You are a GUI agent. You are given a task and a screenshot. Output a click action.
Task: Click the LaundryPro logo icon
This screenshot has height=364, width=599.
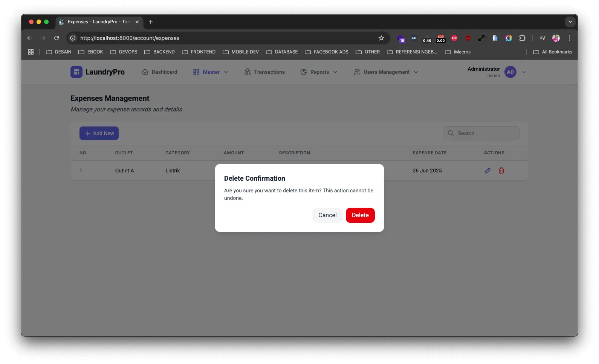tap(76, 72)
